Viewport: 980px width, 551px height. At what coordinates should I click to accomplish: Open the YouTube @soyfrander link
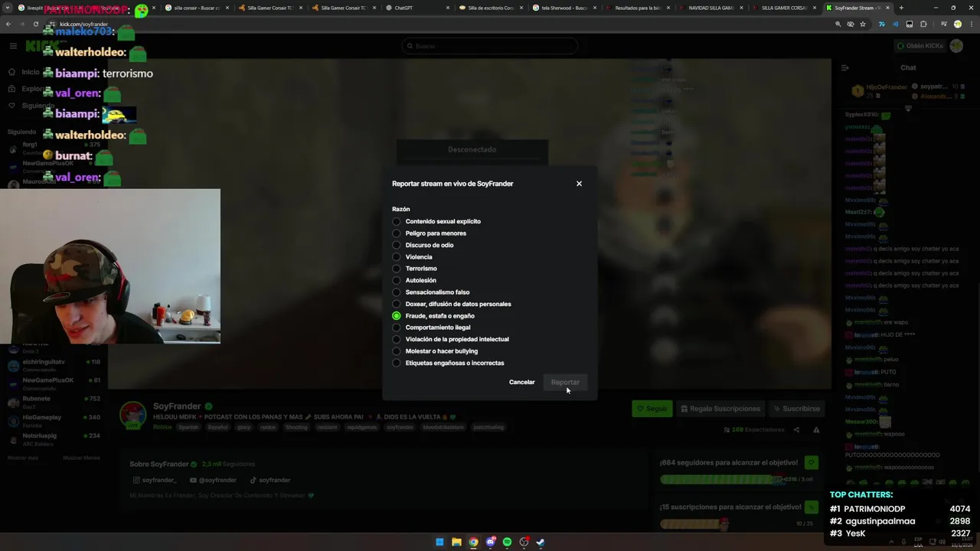pos(213,480)
